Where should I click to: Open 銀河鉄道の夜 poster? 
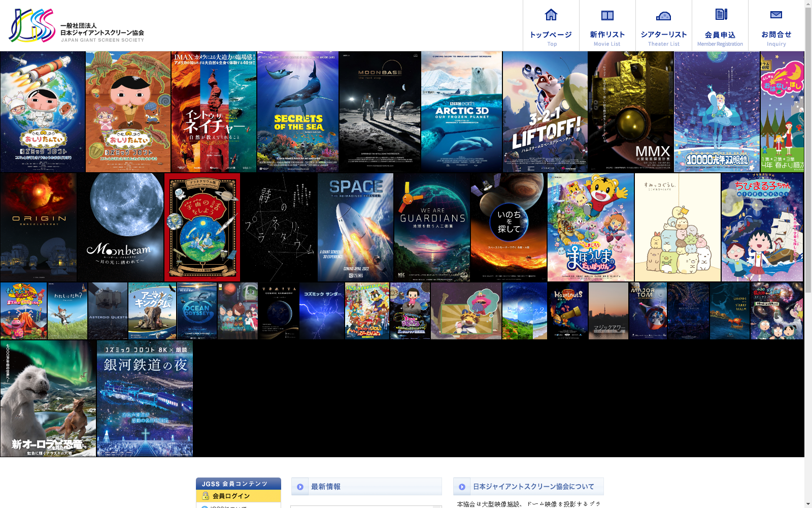(145, 399)
